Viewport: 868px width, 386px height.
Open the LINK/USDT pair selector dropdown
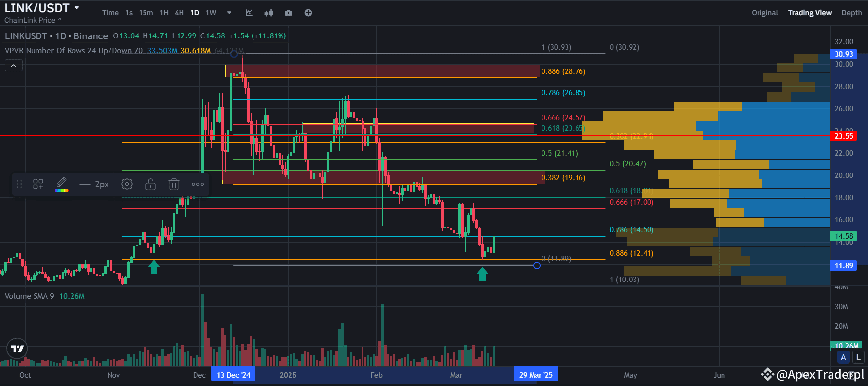(x=42, y=8)
